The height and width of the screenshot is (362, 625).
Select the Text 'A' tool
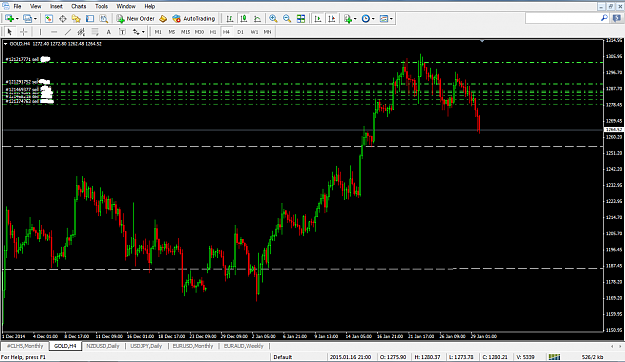coord(108,32)
